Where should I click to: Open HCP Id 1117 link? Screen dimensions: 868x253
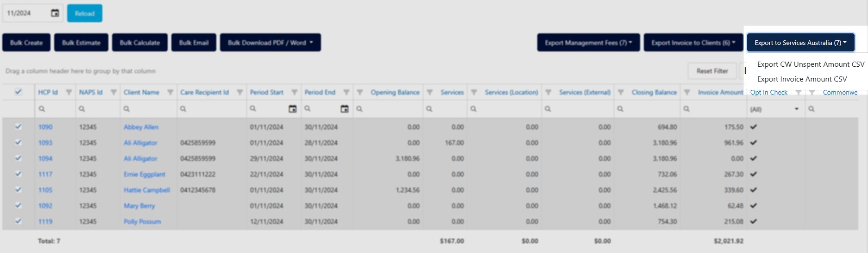(45, 174)
